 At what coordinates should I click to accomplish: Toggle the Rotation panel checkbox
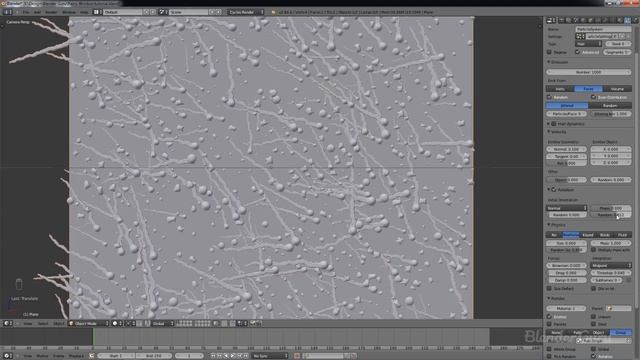(554, 190)
